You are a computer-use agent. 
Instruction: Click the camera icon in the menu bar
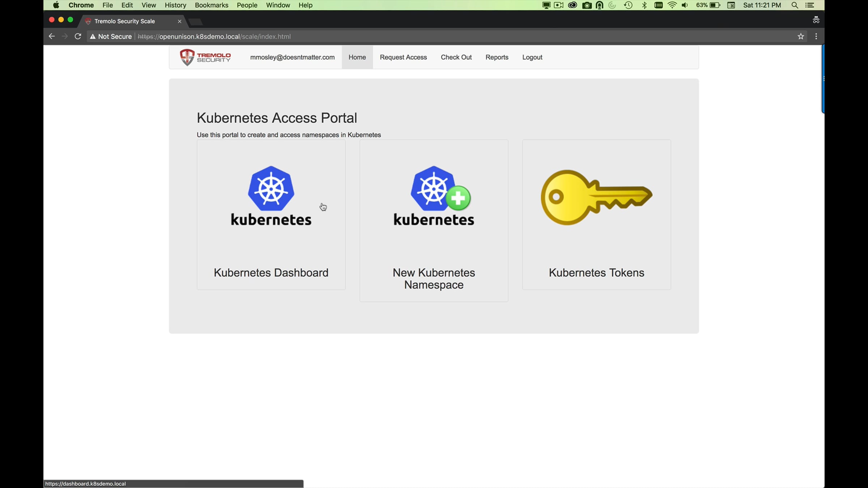[x=587, y=5]
